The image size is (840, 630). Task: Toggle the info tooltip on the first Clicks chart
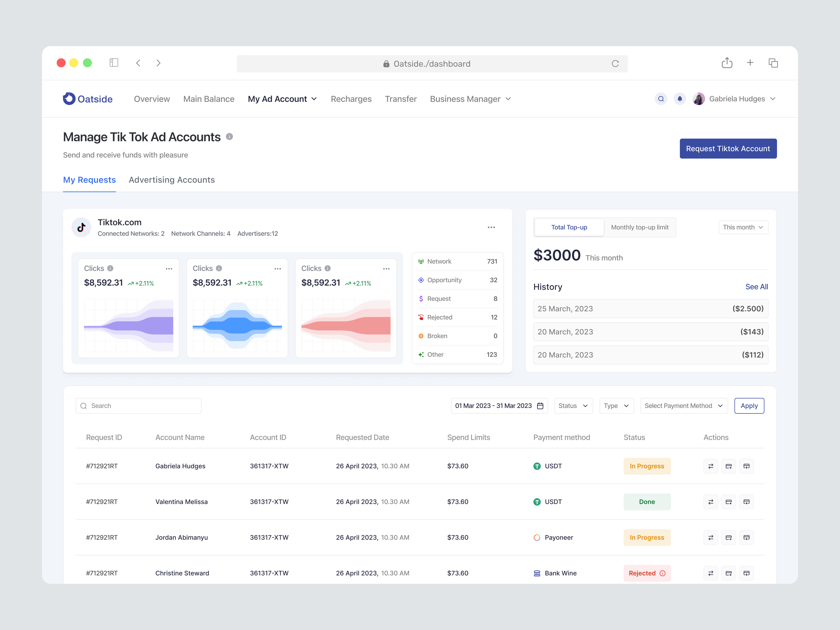tap(110, 268)
